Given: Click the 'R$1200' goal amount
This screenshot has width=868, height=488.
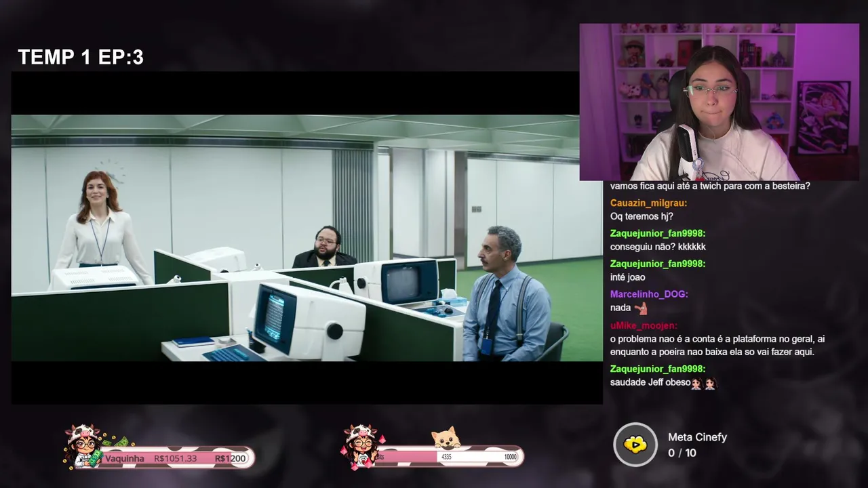Looking at the screenshot, I should coord(230,459).
